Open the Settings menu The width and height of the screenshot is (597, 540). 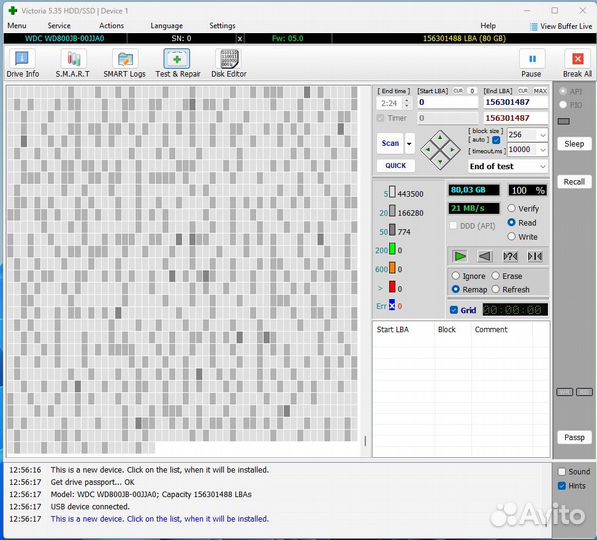tap(222, 26)
